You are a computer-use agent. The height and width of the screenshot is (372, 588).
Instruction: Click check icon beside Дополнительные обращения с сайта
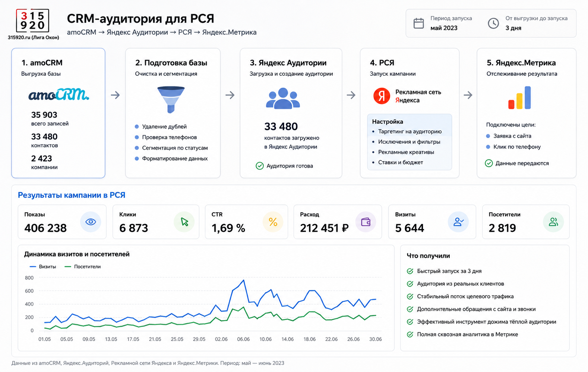(x=410, y=309)
